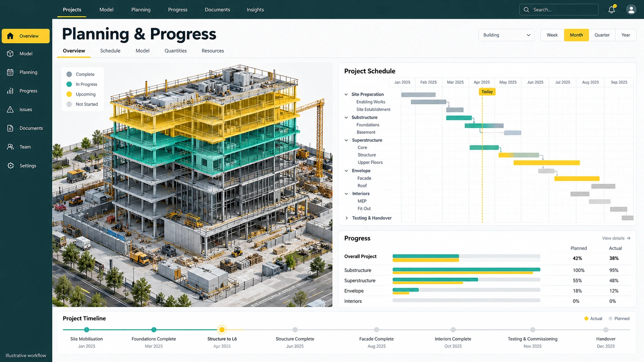Screen dimensions: 644x362
Task: Click the Overall Project progress bar
Action: [466, 258]
